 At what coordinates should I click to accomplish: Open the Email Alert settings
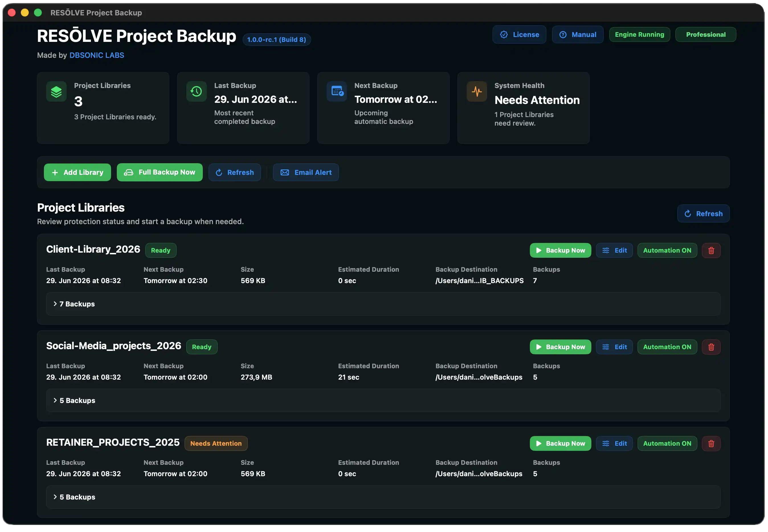click(306, 172)
